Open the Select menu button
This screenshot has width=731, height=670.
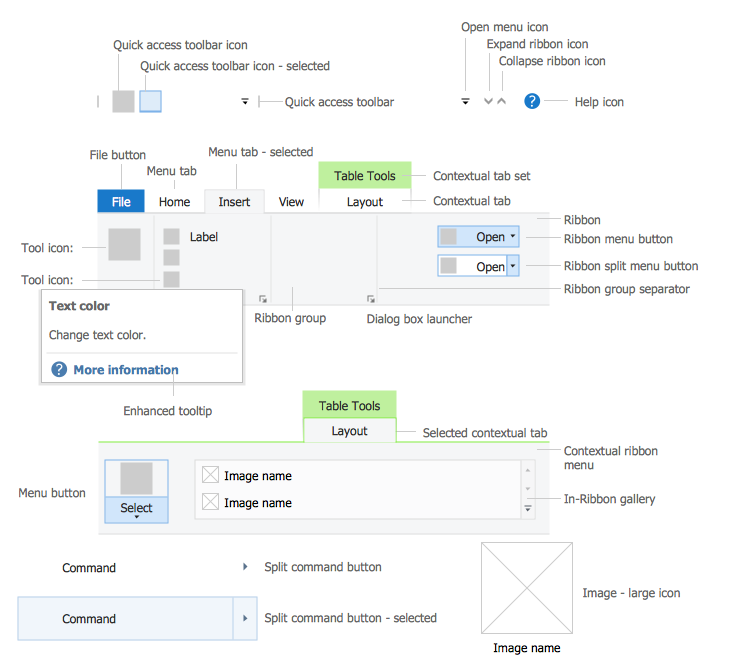[137, 507]
